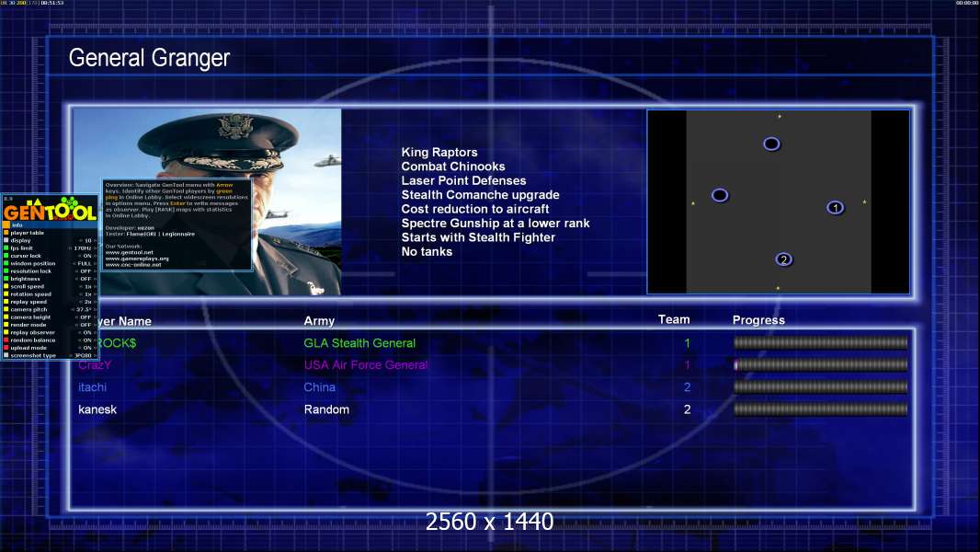Click the yellow square beside replay speed
Viewport: 980px width, 552px height.
coord(6,302)
